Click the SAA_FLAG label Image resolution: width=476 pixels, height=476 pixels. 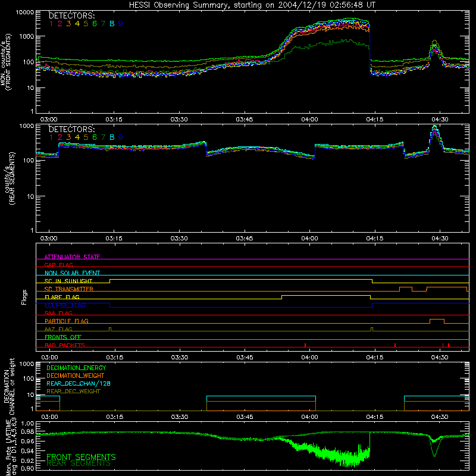pyautogui.click(x=58, y=313)
